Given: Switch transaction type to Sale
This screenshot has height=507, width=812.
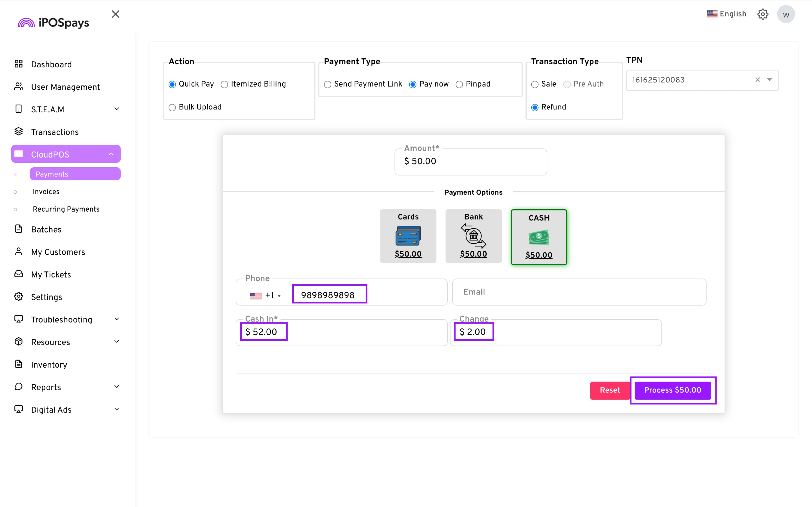Looking at the screenshot, I should pos(535,84).
